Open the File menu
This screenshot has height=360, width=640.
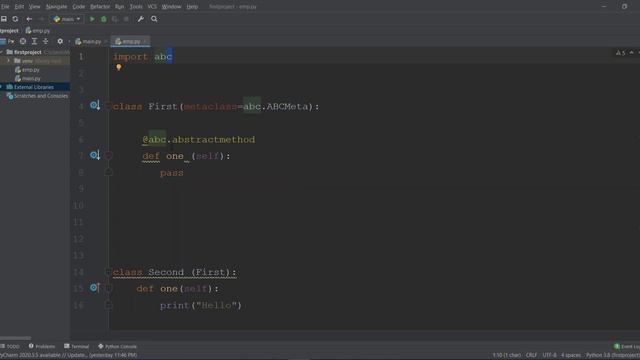click(5, 7)
